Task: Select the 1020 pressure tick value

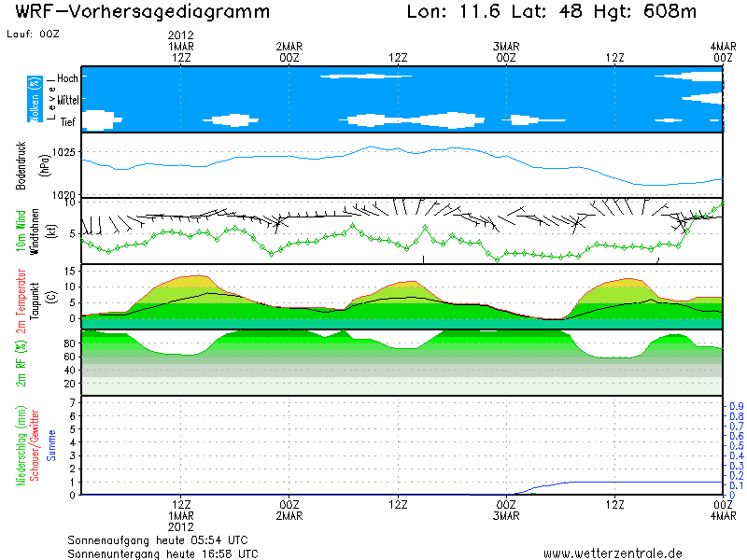Action: [63, 195]
